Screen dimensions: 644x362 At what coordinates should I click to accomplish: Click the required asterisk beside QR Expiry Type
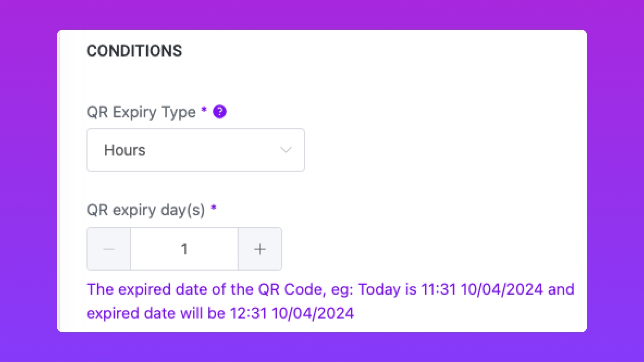[204, 110]
